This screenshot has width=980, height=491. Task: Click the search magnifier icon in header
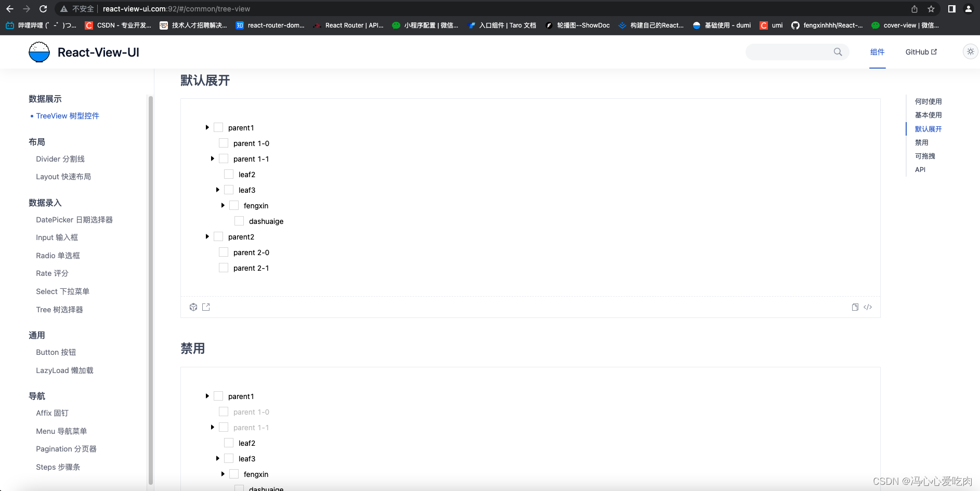tap(838, 52)
